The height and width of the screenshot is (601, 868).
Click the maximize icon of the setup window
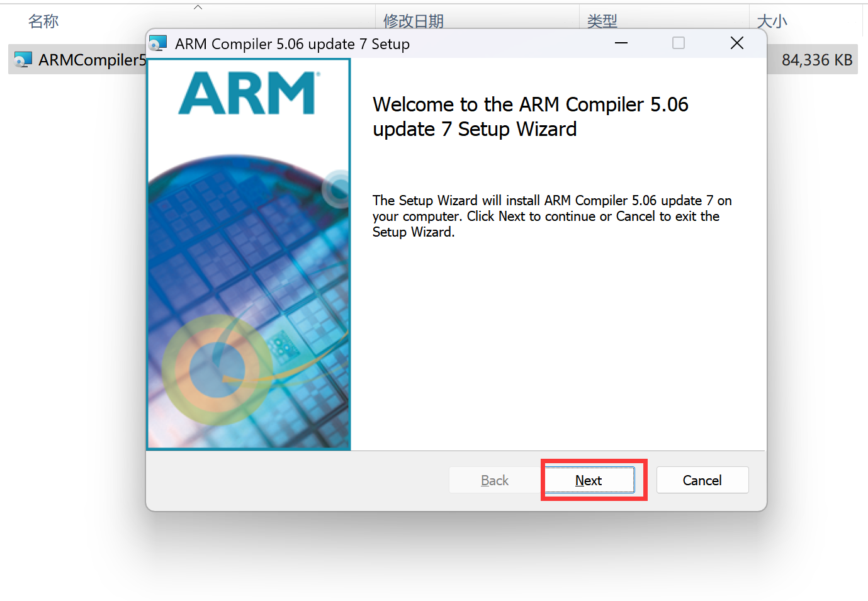point(678,43)
